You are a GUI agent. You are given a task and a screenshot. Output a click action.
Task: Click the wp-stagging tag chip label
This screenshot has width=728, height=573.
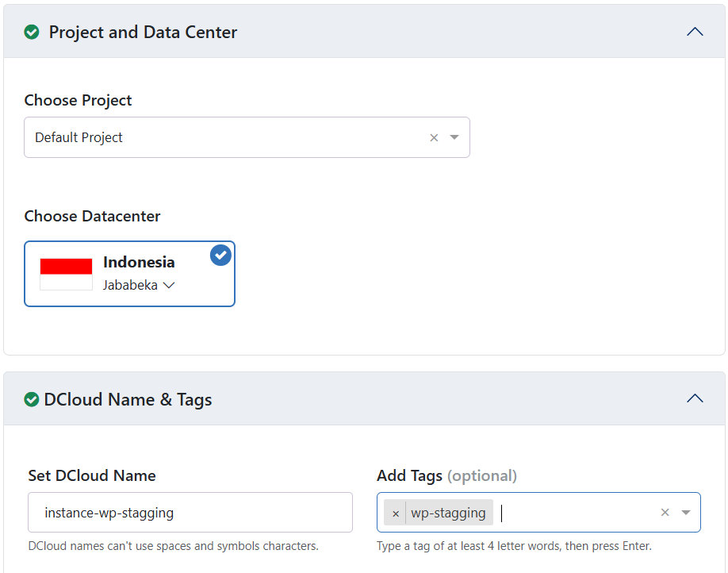(x=448, y=513)
